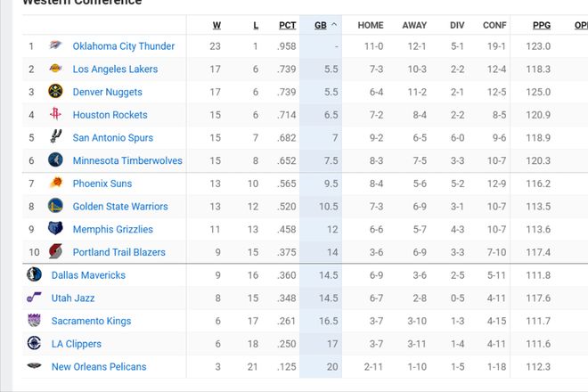Sort by PPG column header
This screenshot has height=392, width=588.
coord(541,26)
